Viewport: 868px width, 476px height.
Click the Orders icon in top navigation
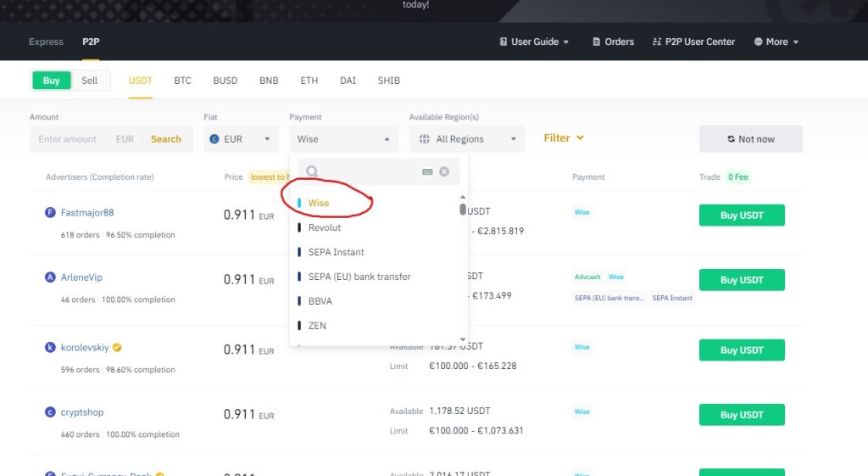point(594,42)
